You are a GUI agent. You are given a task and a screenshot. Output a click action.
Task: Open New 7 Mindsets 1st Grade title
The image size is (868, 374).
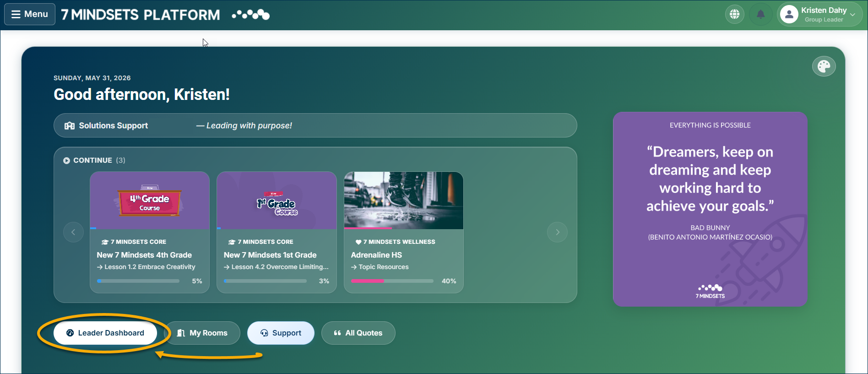tap(270, 255)
